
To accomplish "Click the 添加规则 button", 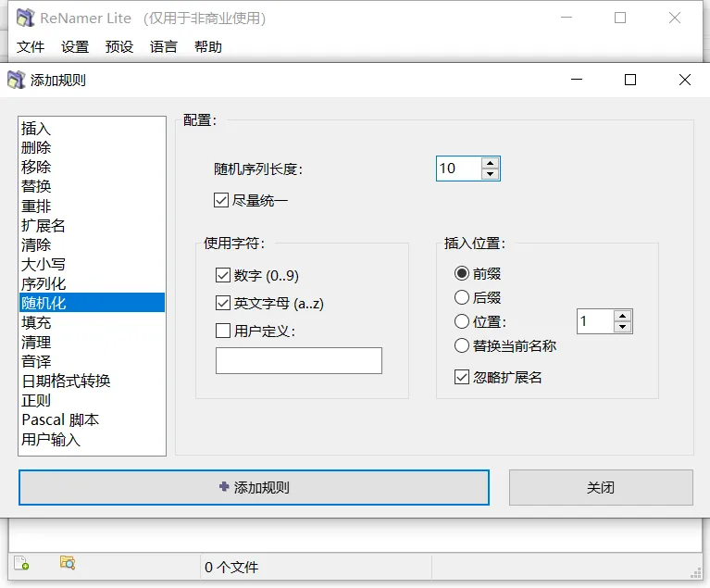I will pos(254,487).
